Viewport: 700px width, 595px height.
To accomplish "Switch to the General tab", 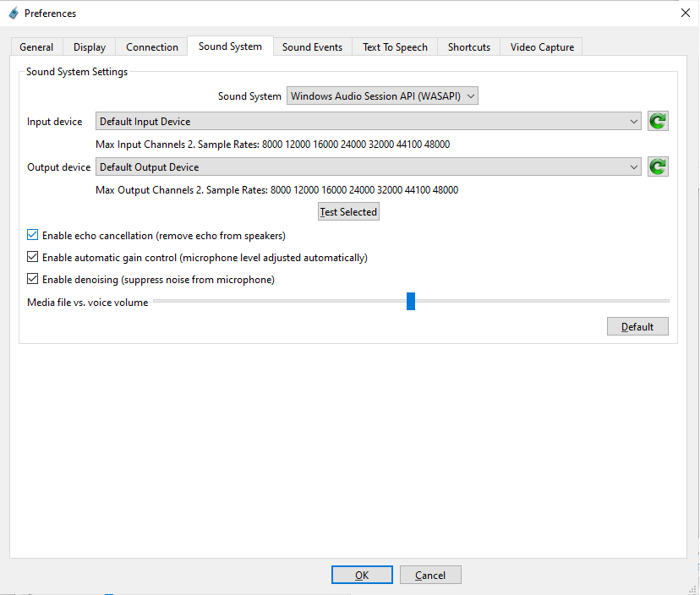I will (36, 47).
